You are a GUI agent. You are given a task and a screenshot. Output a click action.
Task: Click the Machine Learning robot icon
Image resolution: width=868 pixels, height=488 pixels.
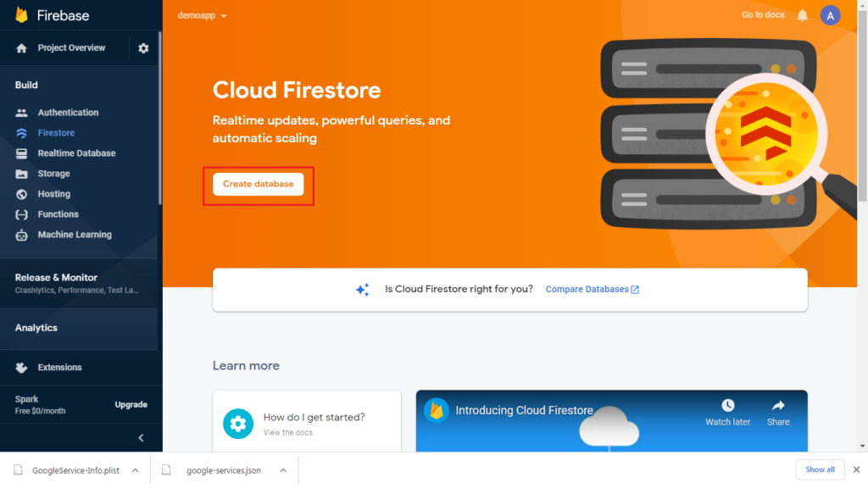coord(21,236)
